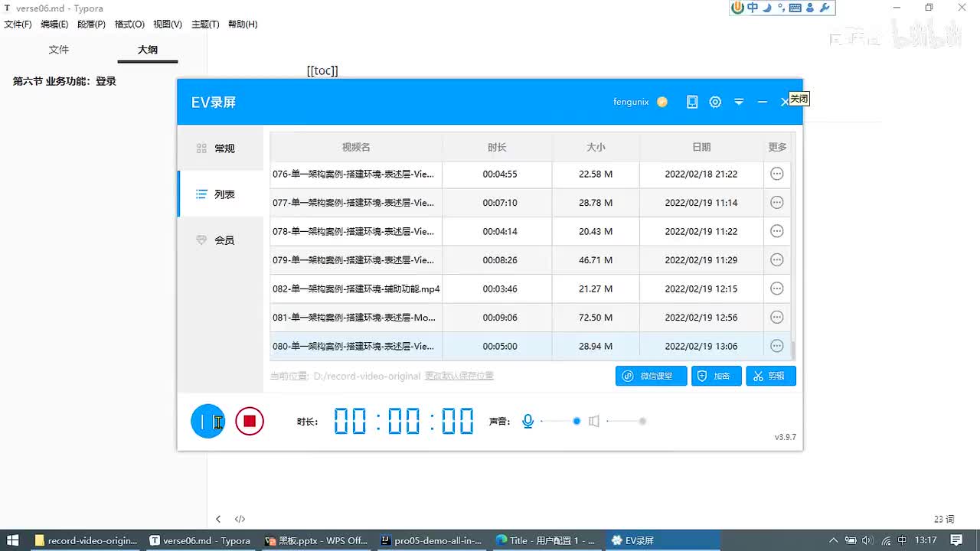980x551 pixels.
Task: Click the 72.50 M size cell
Action: pos(596,318)
